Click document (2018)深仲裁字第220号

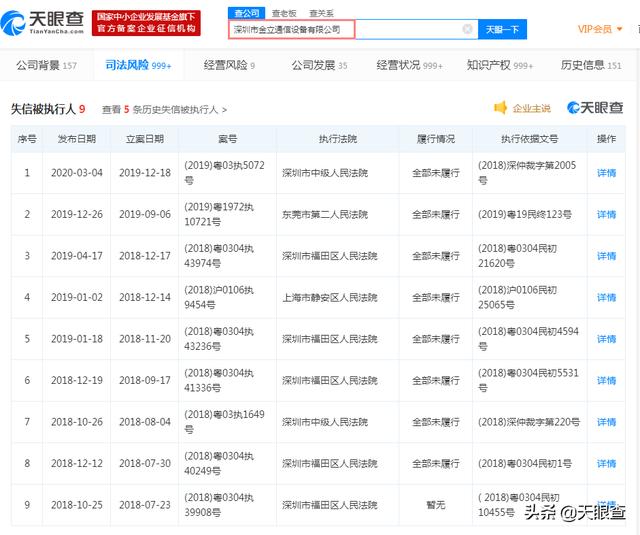click(x=529, y=422)
